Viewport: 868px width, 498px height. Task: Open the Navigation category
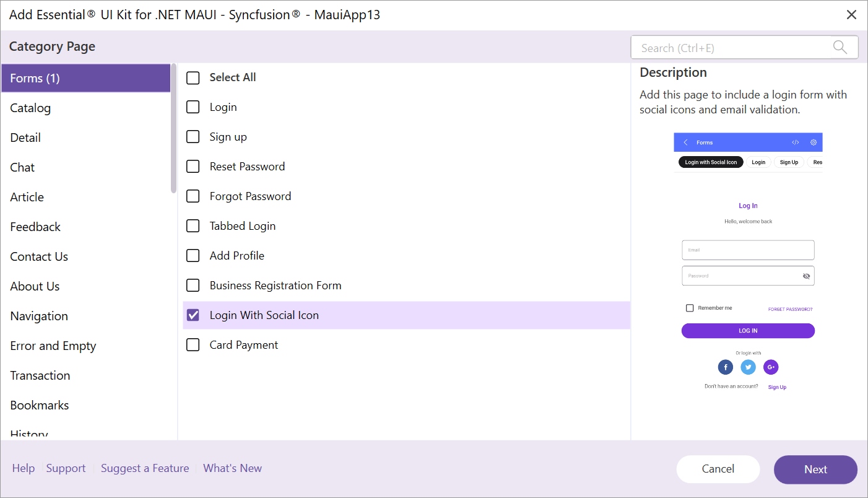(85, 316)
